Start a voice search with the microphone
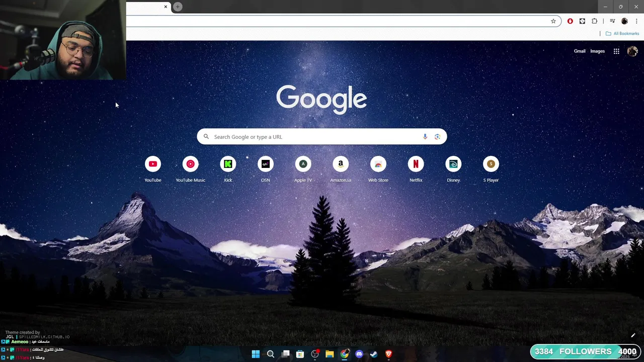The height and width of the screenshot is (362, 644). [425, 137]
